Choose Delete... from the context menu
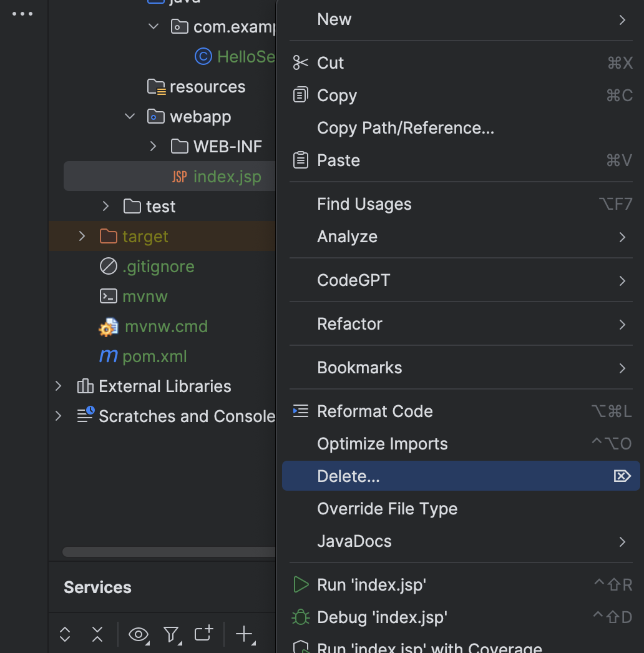 click(348, 476)
